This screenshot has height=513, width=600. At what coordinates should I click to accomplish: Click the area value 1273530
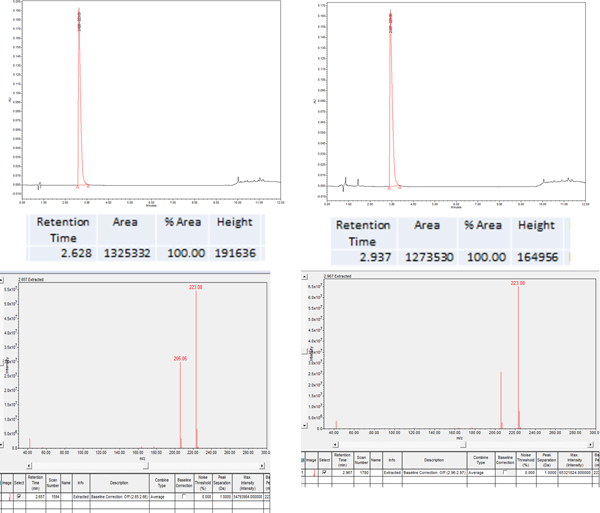429,257
